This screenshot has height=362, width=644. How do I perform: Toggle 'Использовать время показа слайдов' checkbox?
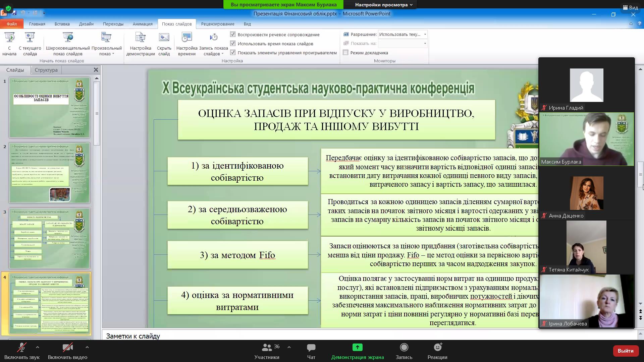tap(233, 44)
